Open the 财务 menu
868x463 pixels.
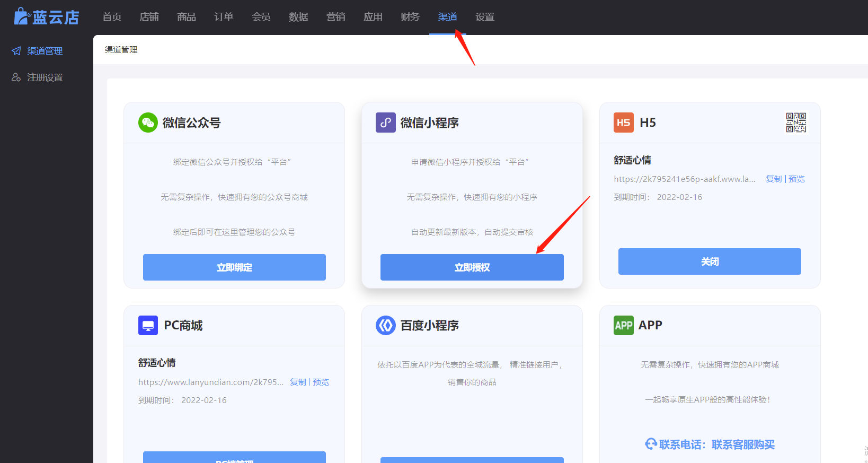point(410,17)
